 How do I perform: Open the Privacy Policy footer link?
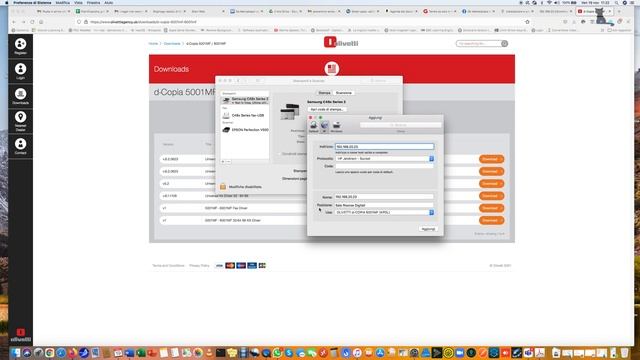coord(199,266)
